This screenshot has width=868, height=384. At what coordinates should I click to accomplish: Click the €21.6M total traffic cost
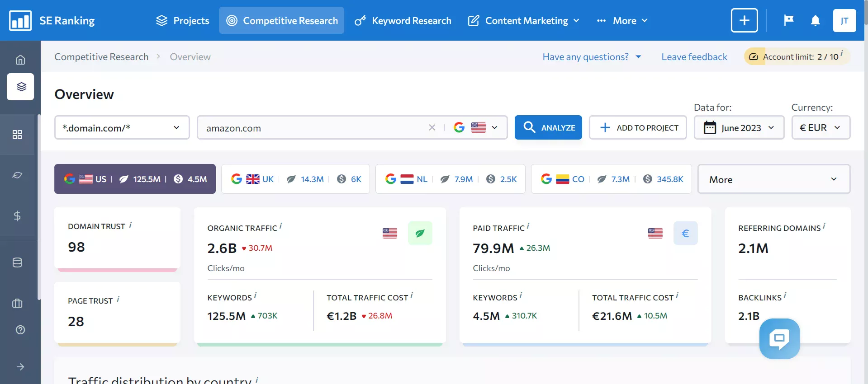(x=612, y=316)
